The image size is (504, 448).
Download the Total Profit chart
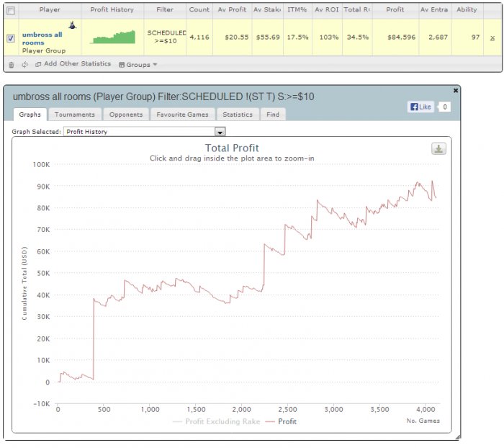coord(438,148)
